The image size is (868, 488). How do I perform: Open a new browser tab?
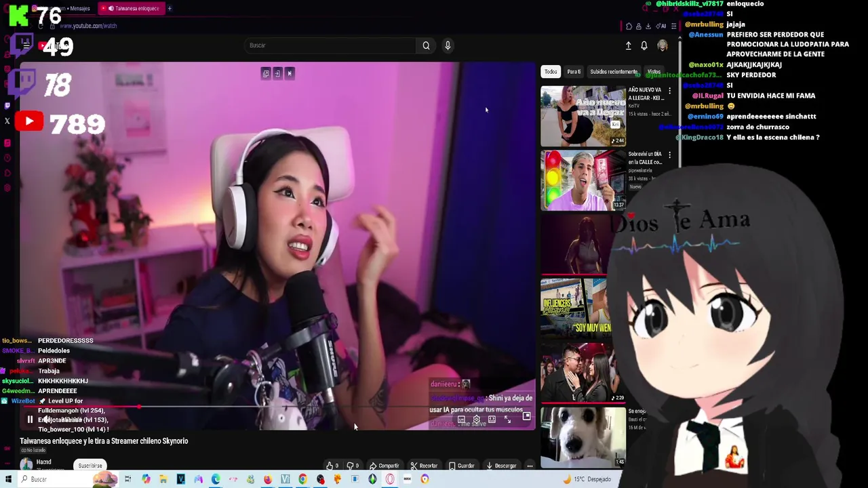[x=170, y=8]
